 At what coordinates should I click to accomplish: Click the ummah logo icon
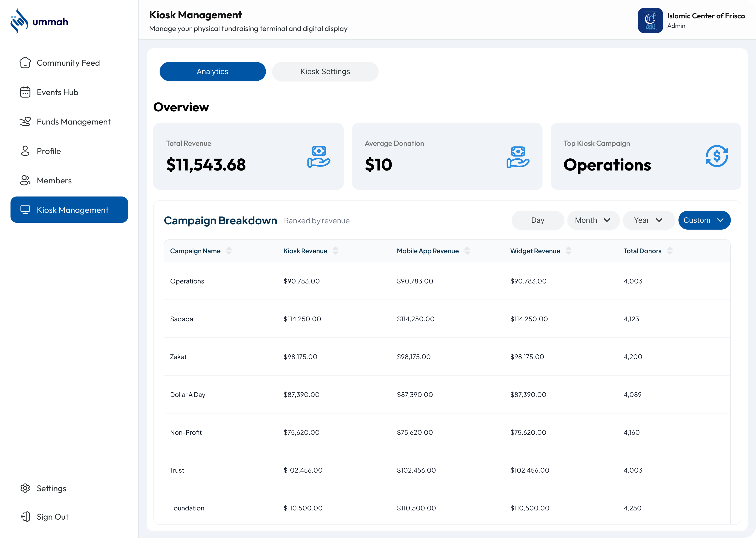[x=19, y=22]
